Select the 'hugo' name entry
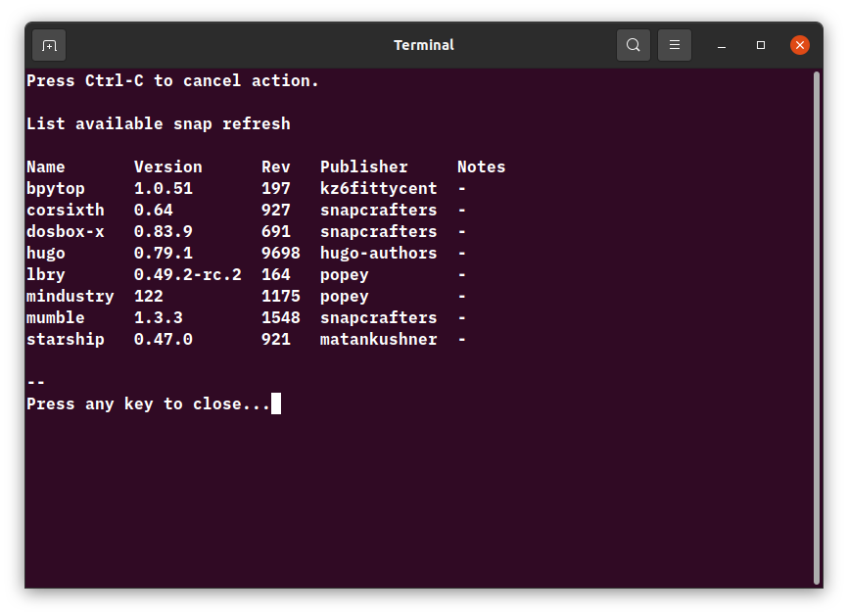The image size is (848, 616). 46,254
